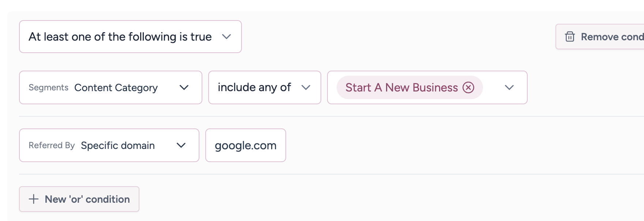Click the 'Content Category' text
The height and width of the screenshot is (221, 644).
(116, 87)
